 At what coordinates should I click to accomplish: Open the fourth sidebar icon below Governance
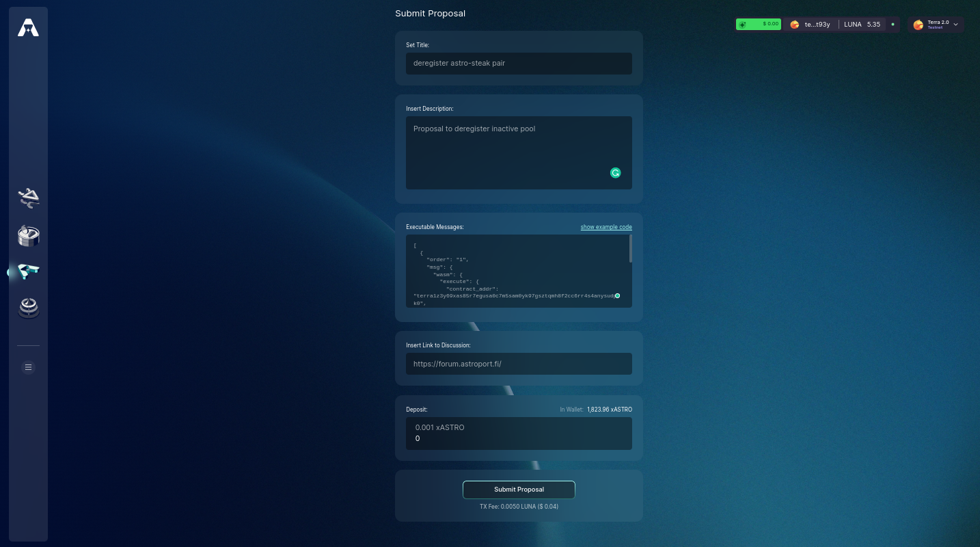(28, 308)
